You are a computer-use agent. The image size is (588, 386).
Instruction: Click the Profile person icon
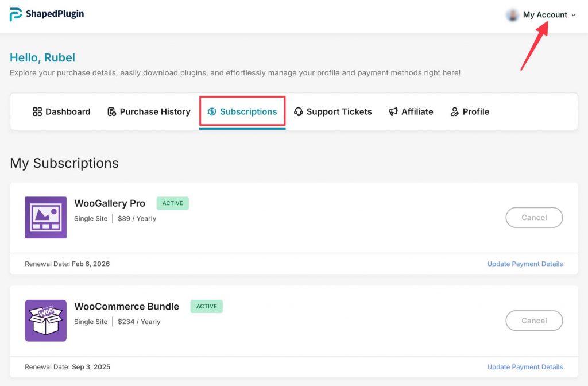455,111
